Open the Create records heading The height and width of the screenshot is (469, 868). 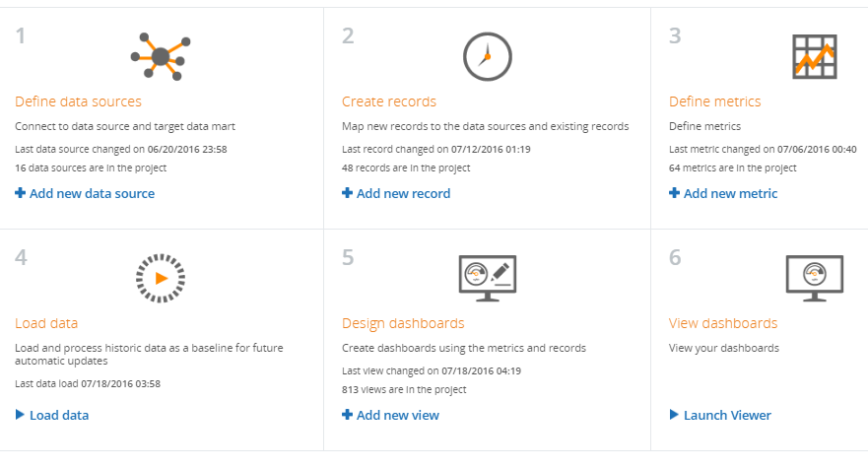pyautogui.click(x=389, y=101)
